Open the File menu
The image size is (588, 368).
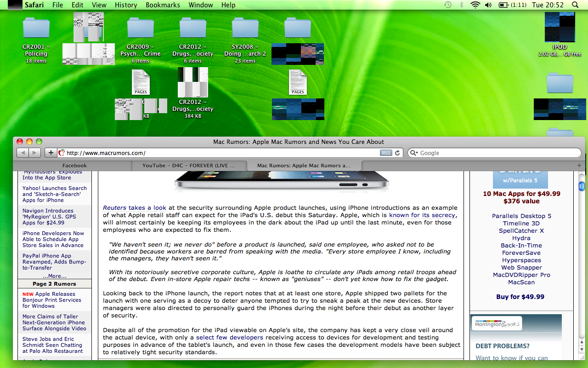[58, 5]
